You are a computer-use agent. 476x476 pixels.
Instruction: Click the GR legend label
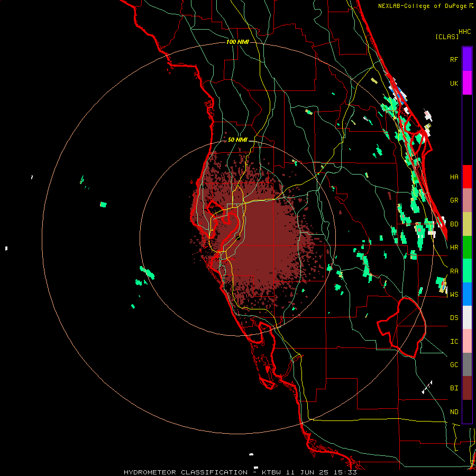click(454, 200)
